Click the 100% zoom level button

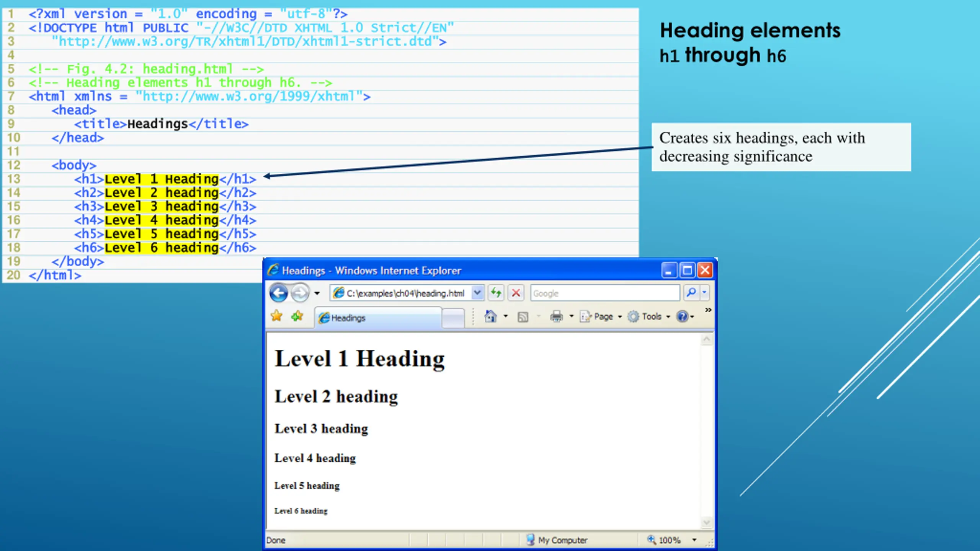[x=664, y=540]
